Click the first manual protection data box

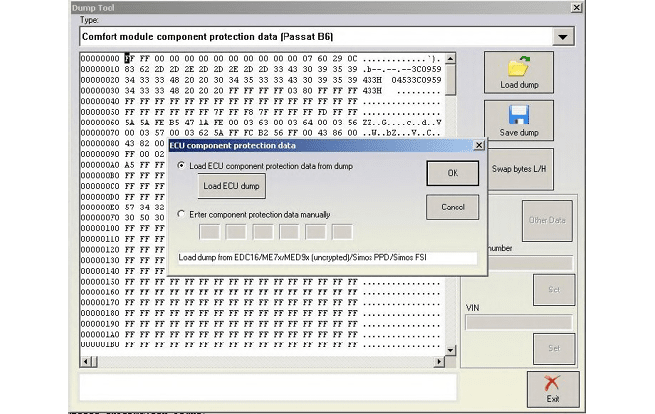coord(211,233)
